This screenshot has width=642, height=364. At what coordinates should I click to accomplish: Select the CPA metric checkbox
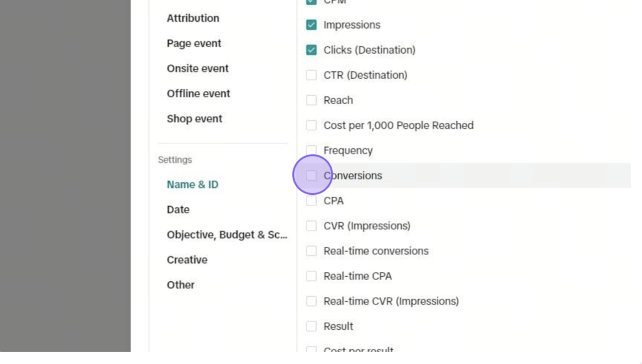coord(311,200)
